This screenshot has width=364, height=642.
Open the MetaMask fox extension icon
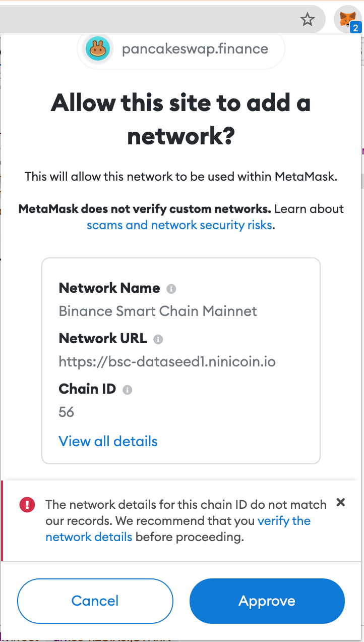tap(347, 20)
